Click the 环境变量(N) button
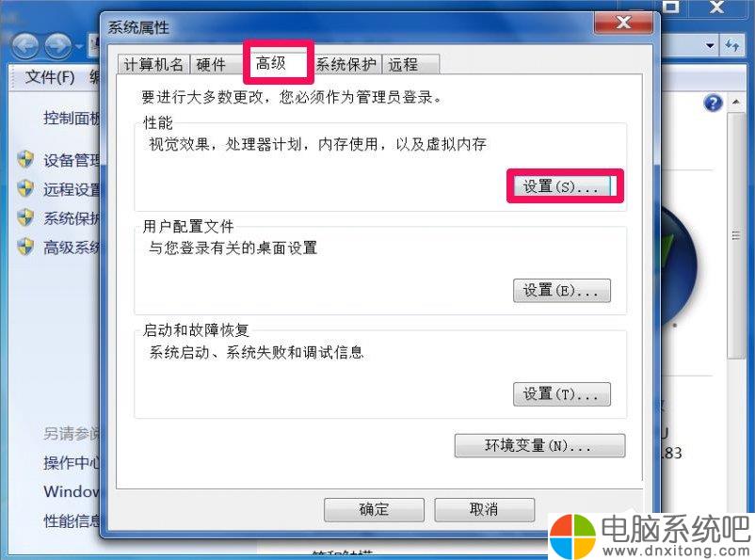The width and height of the screenshot is (755, 560). click(x=539, y=445)
